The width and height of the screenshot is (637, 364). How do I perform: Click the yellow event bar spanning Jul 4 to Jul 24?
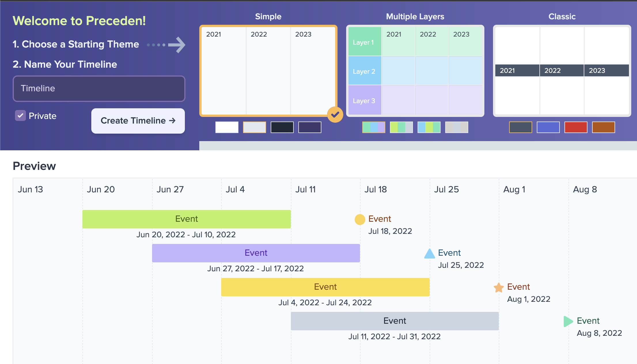coord(325,287)
